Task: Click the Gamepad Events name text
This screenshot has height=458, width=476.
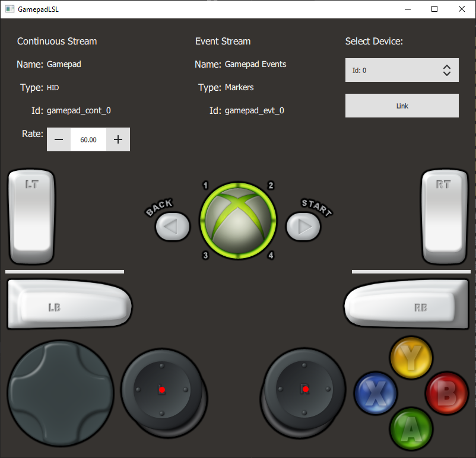Action: coord(255,64)
